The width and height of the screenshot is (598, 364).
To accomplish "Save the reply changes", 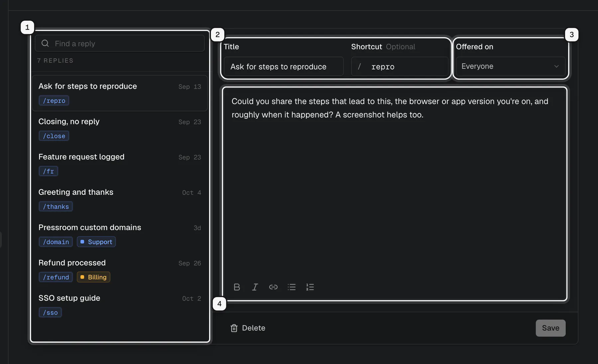I will [x=550, y=328].
